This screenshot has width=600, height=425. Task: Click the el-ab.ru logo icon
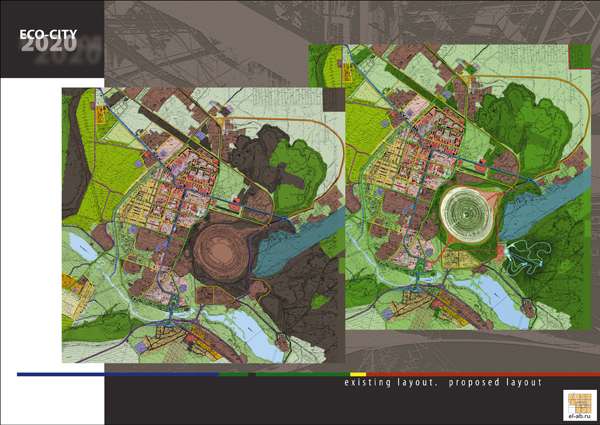pos(580,402)
